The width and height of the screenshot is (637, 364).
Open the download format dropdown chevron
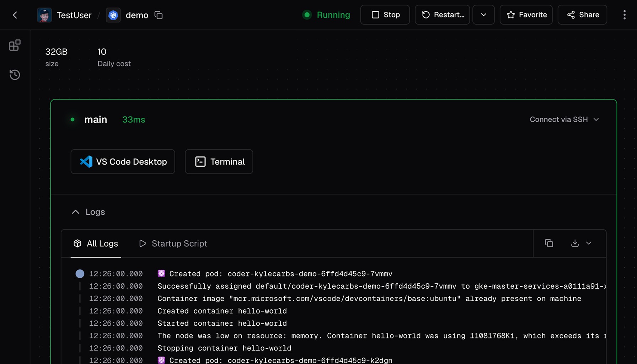589,243
